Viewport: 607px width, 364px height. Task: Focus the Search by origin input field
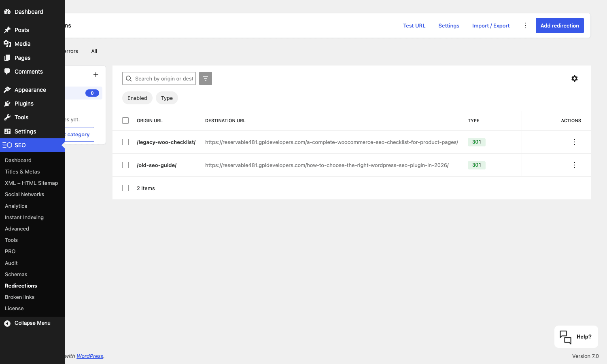pyautogui.click(x=159, y=78)
